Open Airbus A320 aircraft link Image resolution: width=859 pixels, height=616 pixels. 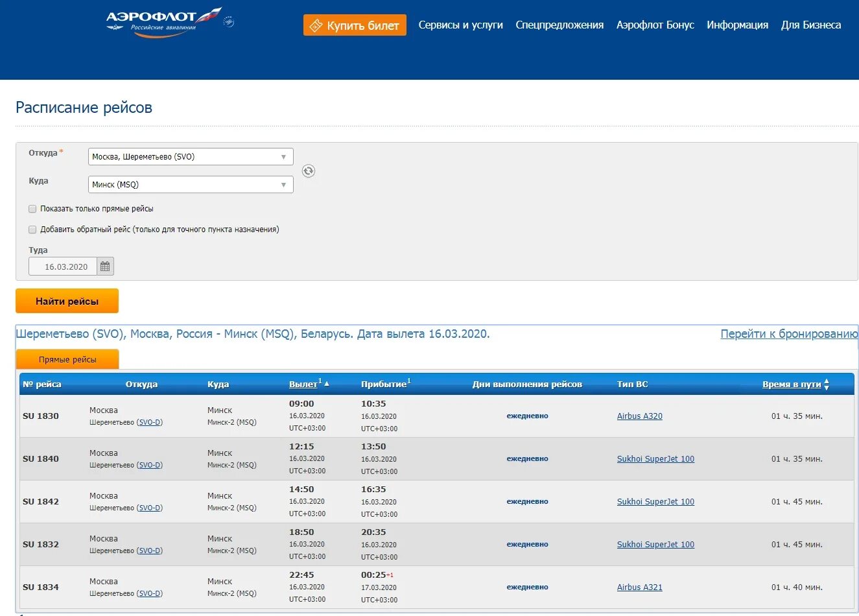(x=640, y=416)
